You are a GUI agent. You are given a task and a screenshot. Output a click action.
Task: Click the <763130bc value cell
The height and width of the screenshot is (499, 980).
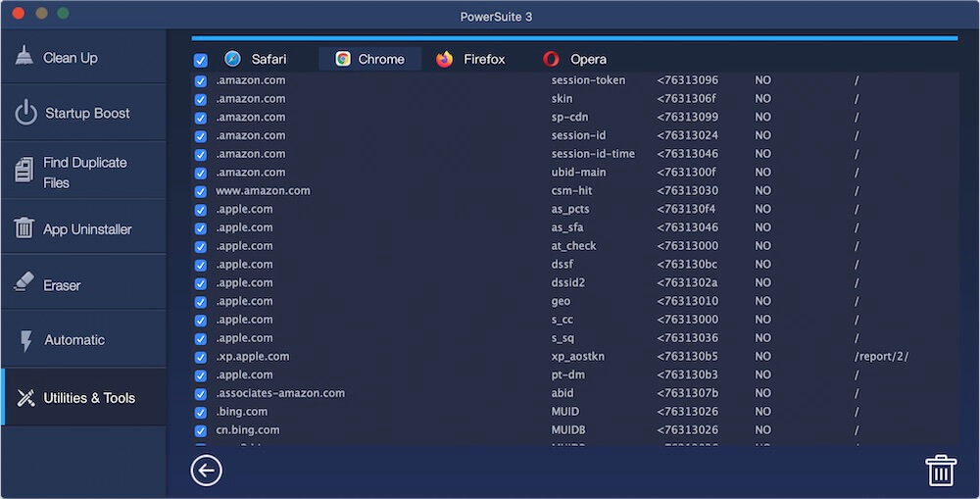tap(687, 264)
